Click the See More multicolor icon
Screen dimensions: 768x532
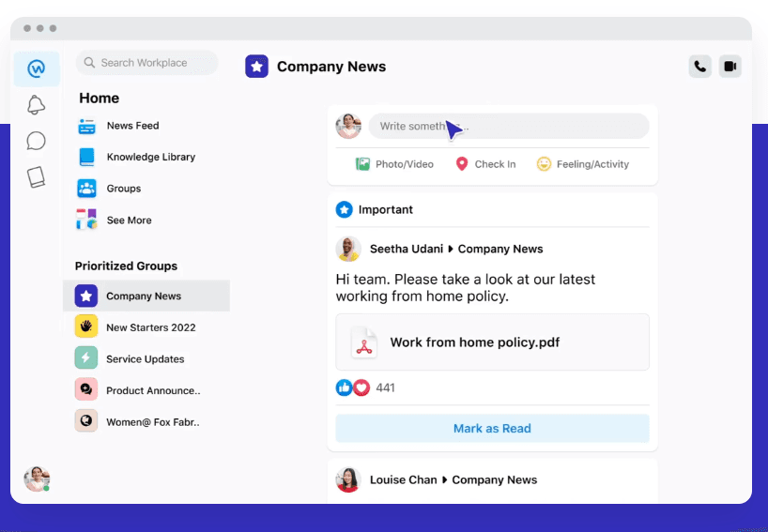[x=86, y=220]
